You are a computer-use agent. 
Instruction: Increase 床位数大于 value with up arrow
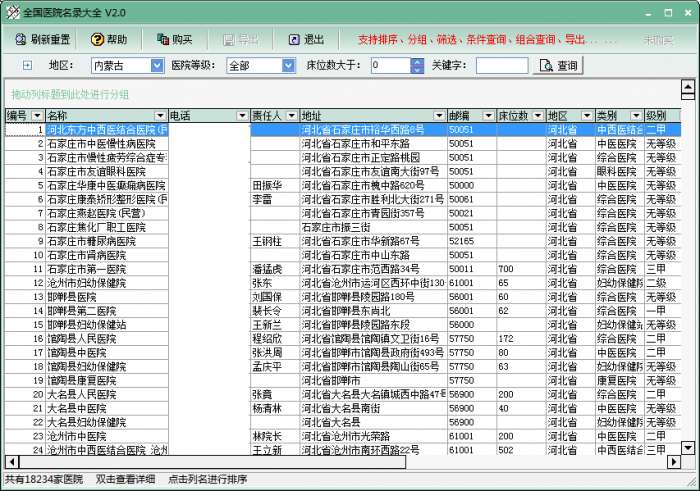417,62
